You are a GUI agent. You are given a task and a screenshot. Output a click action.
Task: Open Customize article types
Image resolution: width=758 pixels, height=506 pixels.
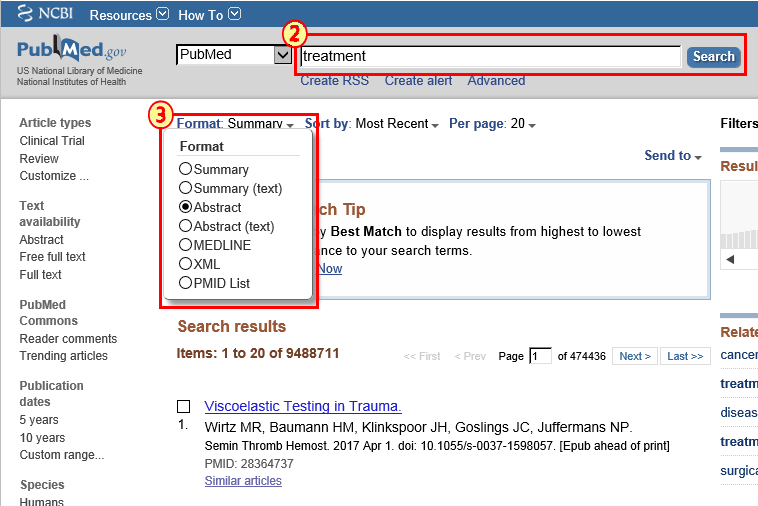(x=54, y=176)
